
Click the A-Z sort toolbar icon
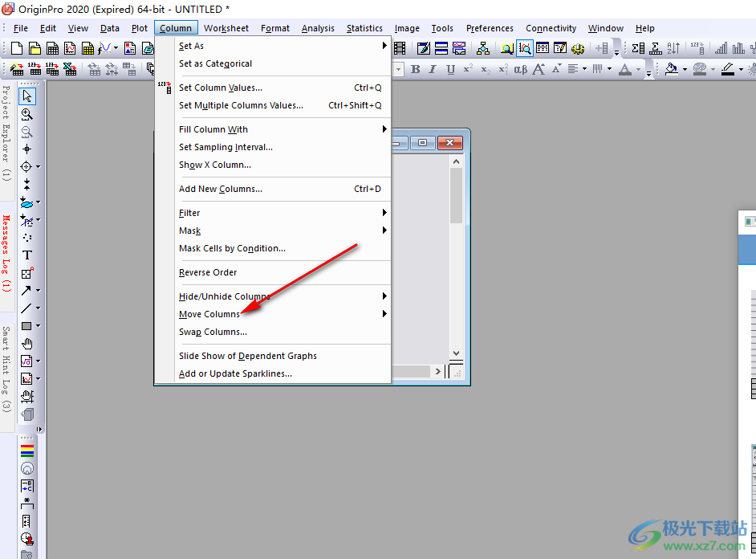point(673,48)
